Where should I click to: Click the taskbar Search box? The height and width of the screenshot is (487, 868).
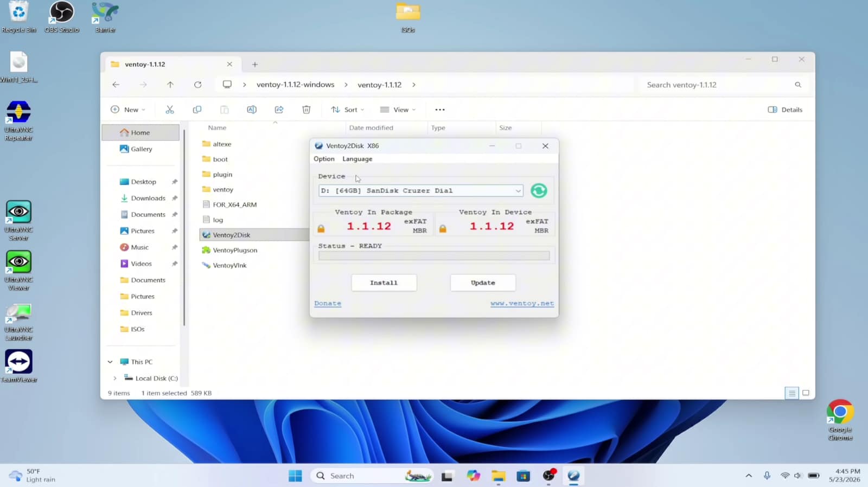click(372, 476)
